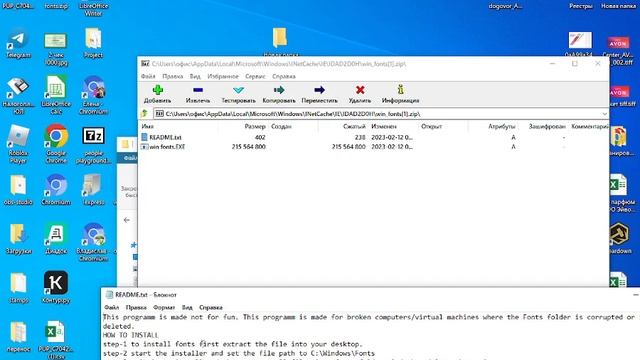Open Сервис menu in 7-Zip
640x360 pixels.
pos(256,76)
